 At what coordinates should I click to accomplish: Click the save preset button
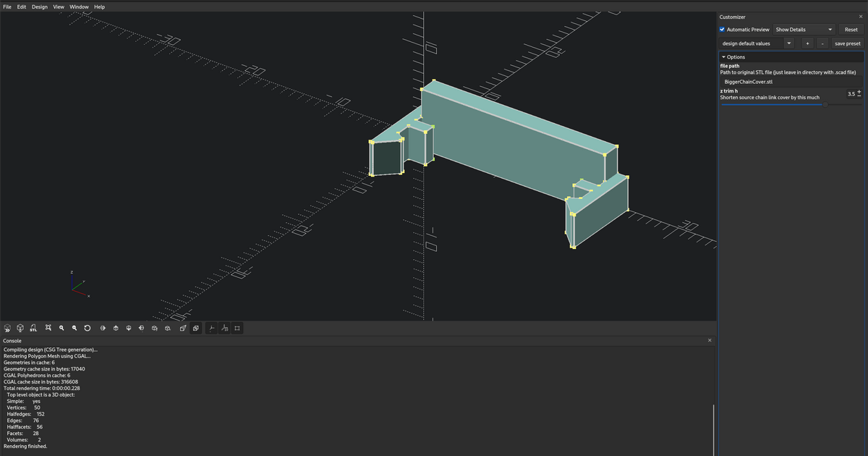pyautogui.click(x=848, y=43)
